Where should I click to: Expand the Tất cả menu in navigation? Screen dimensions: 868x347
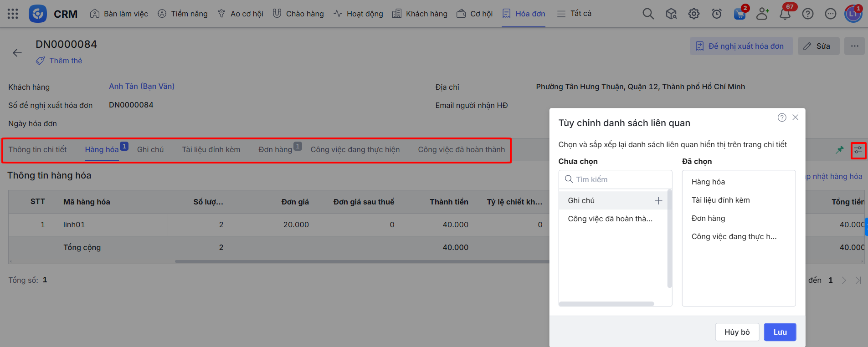click(574, 14)
